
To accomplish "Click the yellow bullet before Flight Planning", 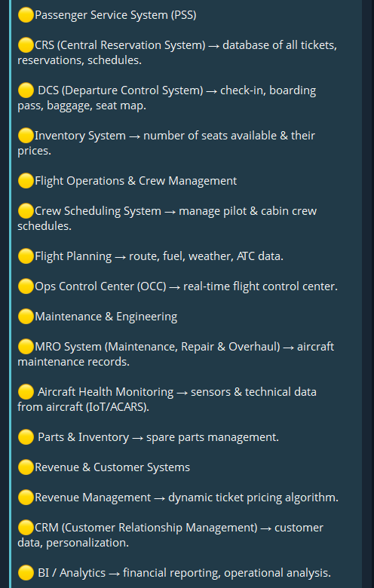I will 26,256.
